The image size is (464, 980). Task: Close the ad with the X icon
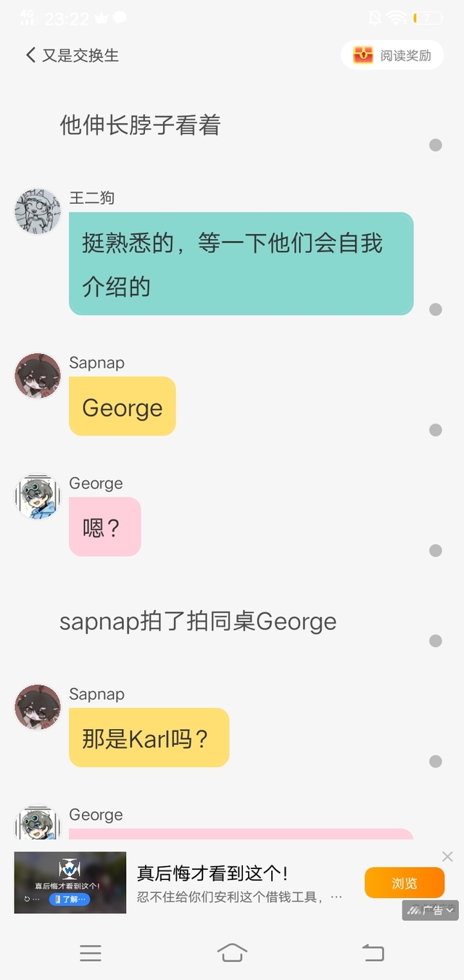coord(447,857)
